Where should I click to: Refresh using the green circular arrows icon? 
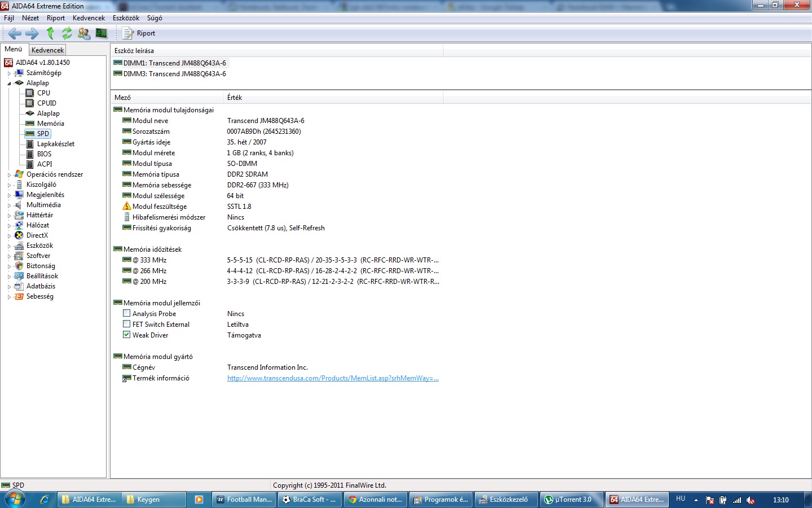pos(67,33)
